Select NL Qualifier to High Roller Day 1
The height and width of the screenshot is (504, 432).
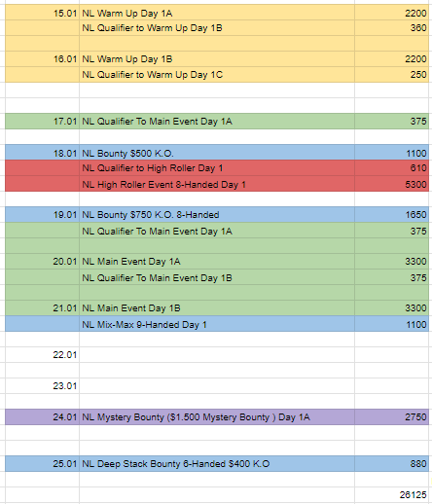coord(217,168)
